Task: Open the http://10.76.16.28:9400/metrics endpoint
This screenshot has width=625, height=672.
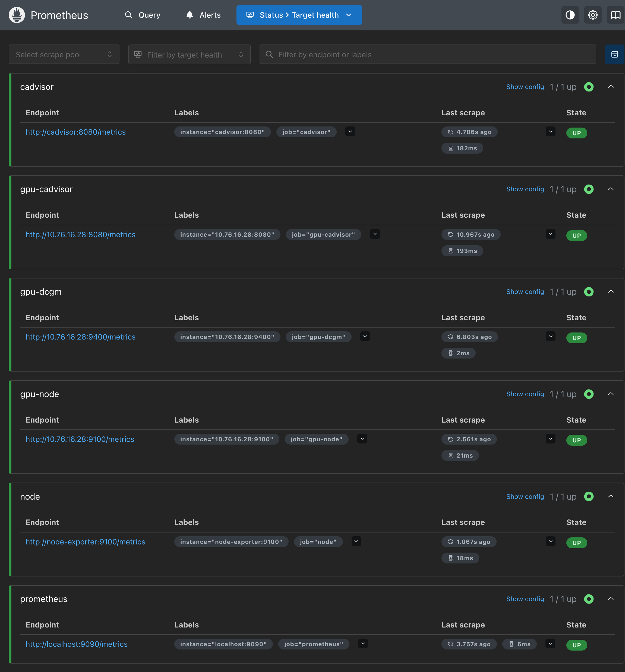Action: click(x=80, y=337)
